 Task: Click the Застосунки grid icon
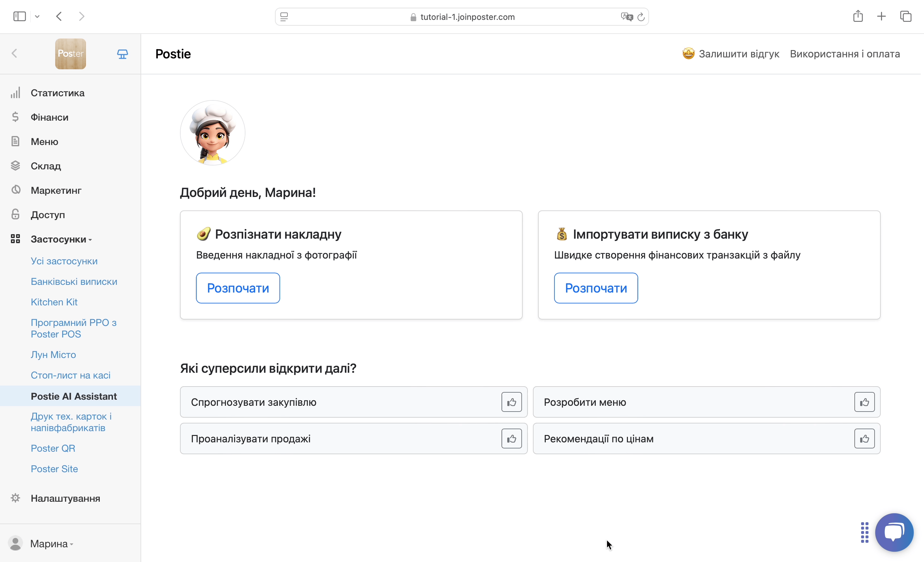click(15, 239)
